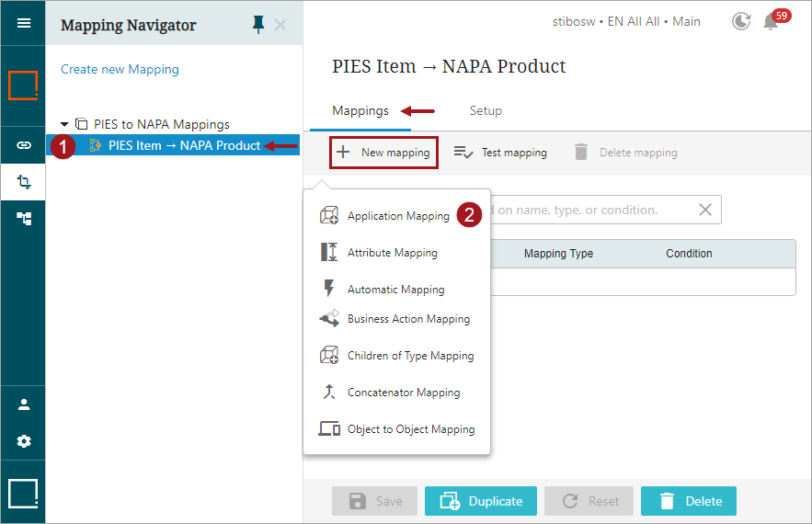
Task: Open the settings gear icon
Action: coord(23,441)
